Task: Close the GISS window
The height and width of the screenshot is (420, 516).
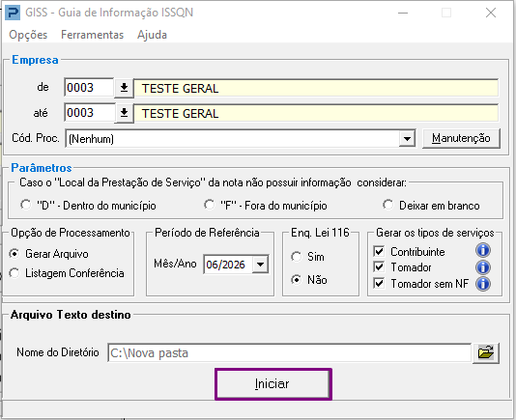Action: pos(491,13)
